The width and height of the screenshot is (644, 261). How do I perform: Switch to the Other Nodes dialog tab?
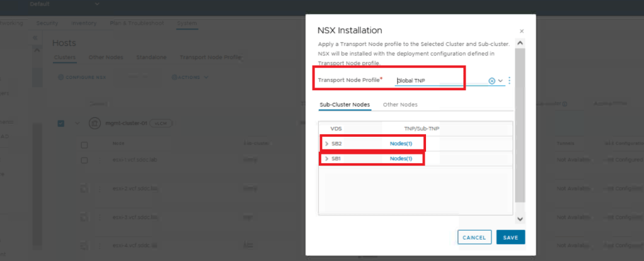coord(400,105)
